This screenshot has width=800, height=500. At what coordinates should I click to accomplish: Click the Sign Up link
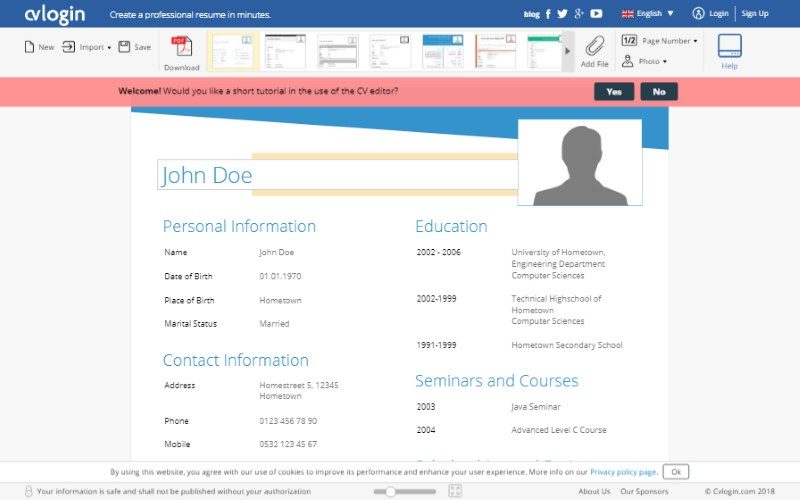[x=755, y=14]
